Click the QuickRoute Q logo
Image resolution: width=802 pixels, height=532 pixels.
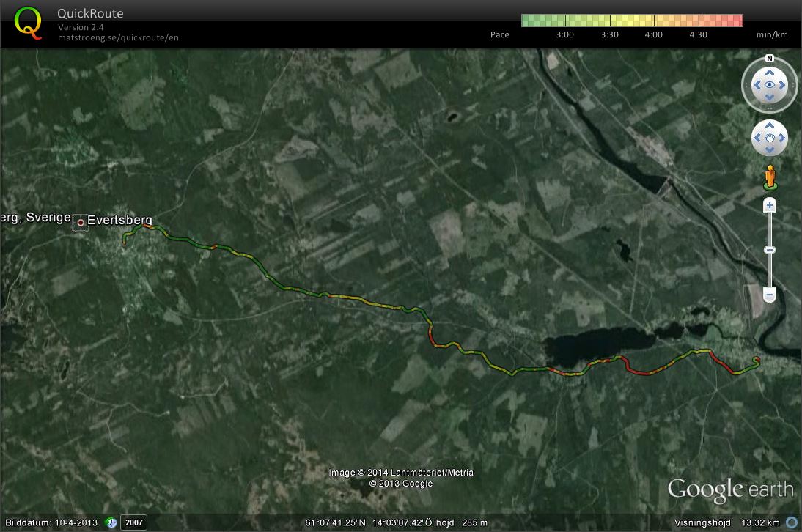tap(28, 22)
